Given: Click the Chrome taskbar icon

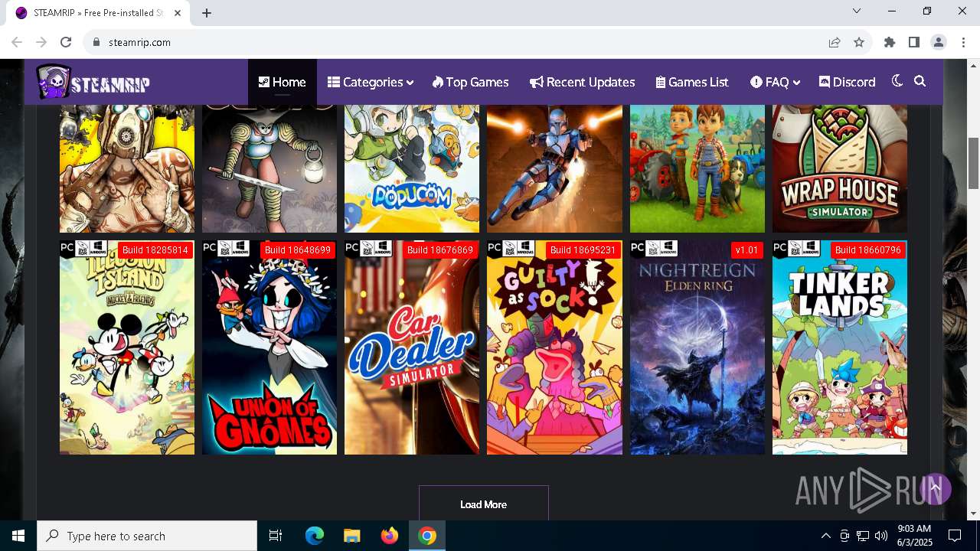Looking at the screenshot, I should click(427, 536).
